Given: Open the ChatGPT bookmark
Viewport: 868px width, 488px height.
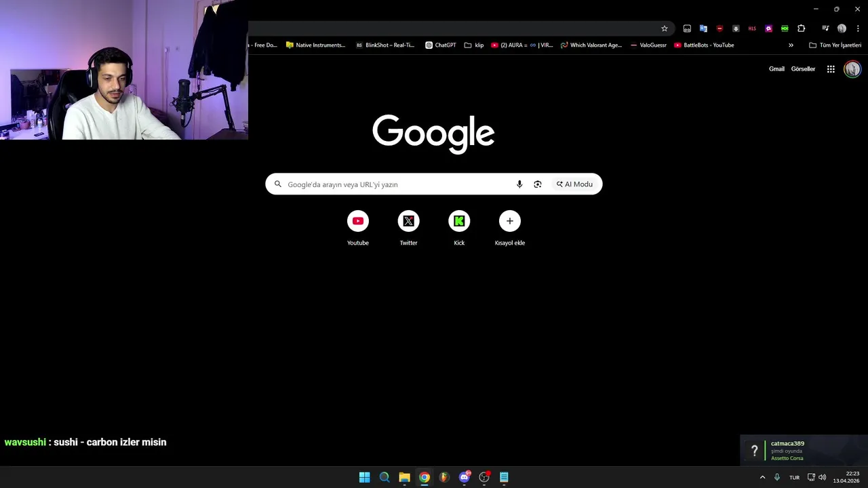Looking at the screenshot, I should tap(441, 45).
